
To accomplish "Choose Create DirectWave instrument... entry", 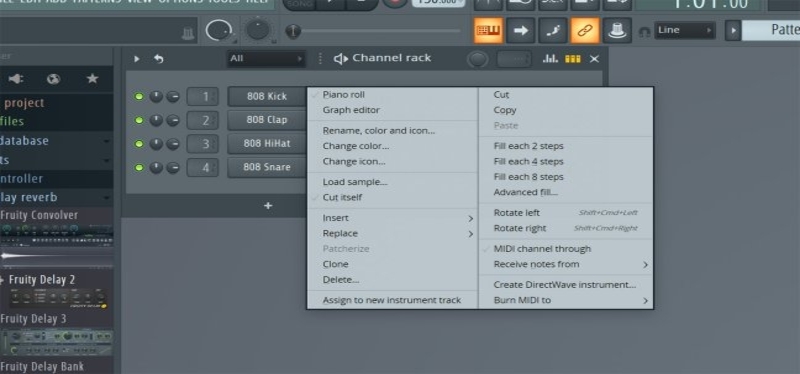I will [565, 285].
